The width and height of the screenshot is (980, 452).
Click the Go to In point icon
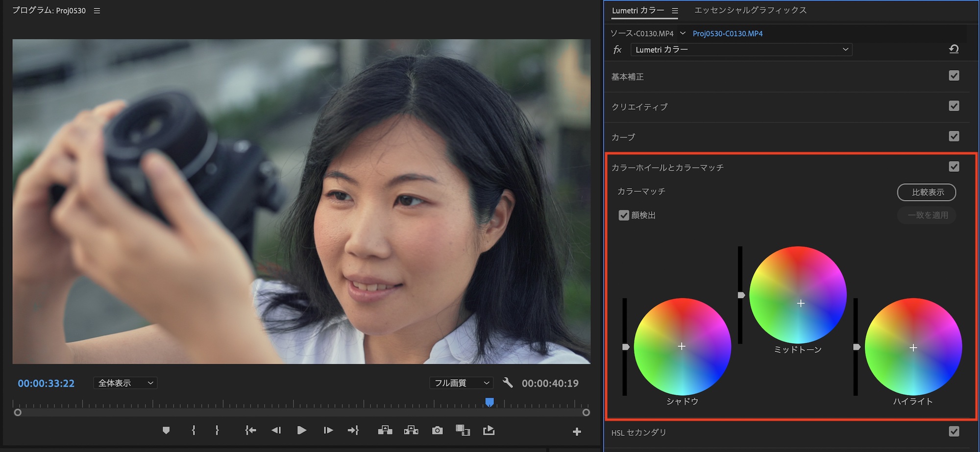pyautogui.click(x=250, y=430)
